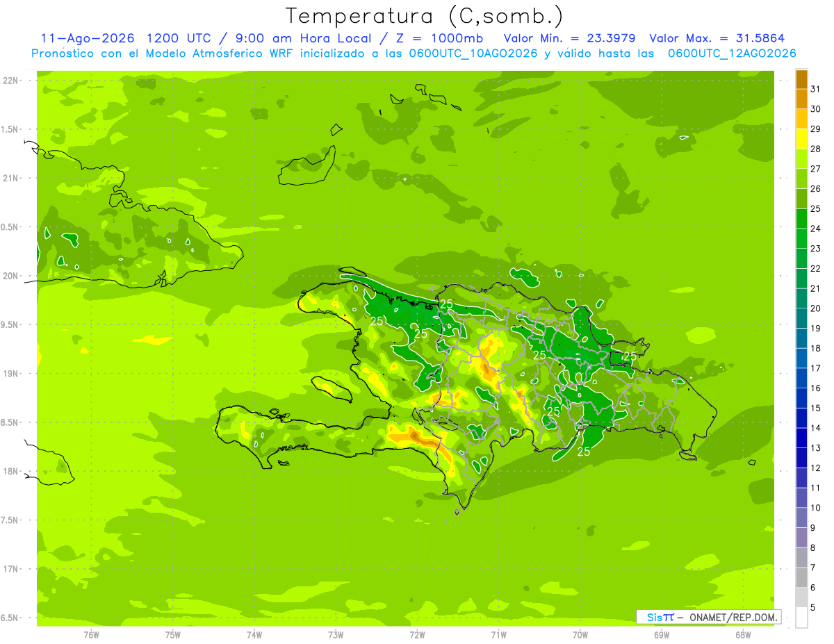Click the orange-brown swatch above 31 on the colorbar
Screen dimensions: 834x644
tap(801, 79)
